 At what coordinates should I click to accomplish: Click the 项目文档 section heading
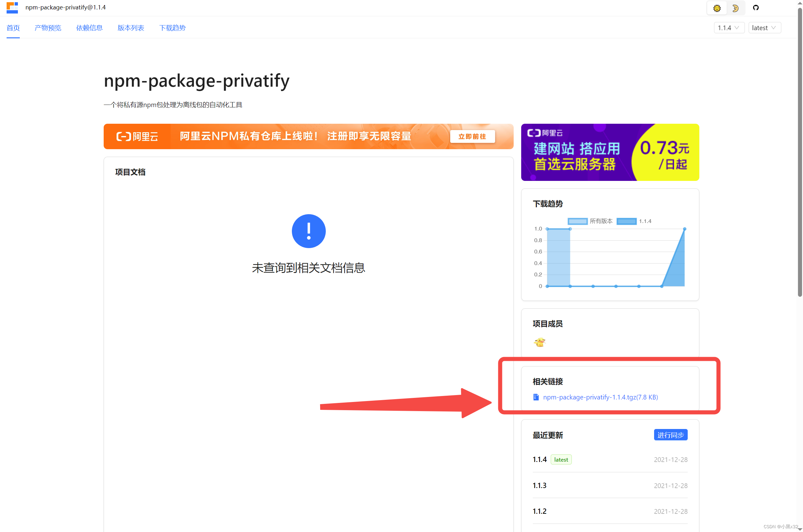click(x=130, y=172)
